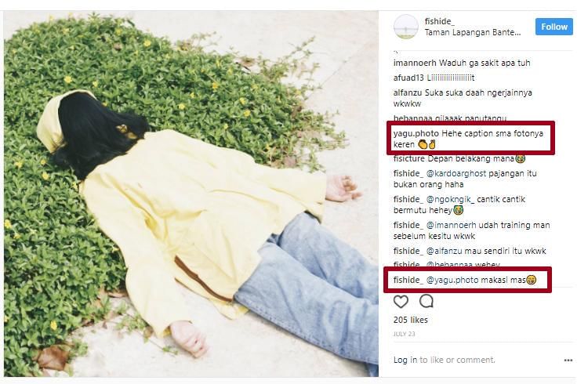
Task: Like the post with the heart icon
Action: pos(401,302)
